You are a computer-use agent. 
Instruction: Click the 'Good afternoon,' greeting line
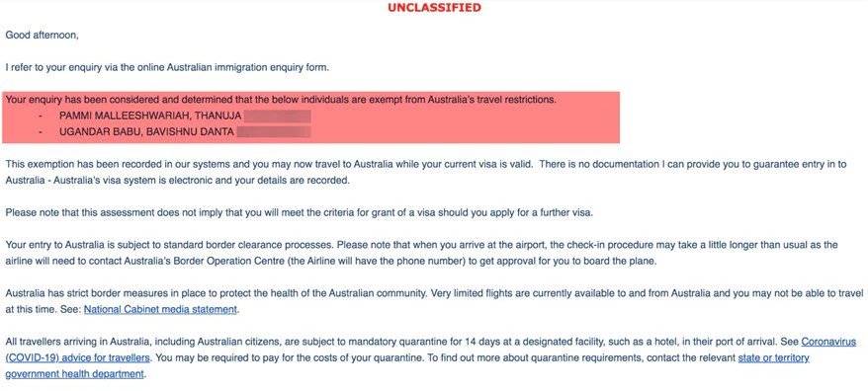point(43,36)
